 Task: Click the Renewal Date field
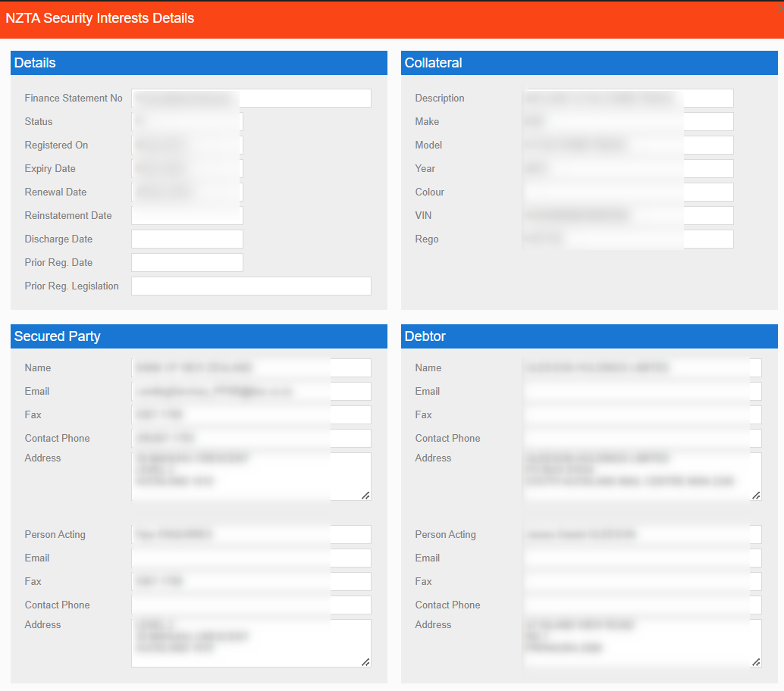(x=187, y=192)
